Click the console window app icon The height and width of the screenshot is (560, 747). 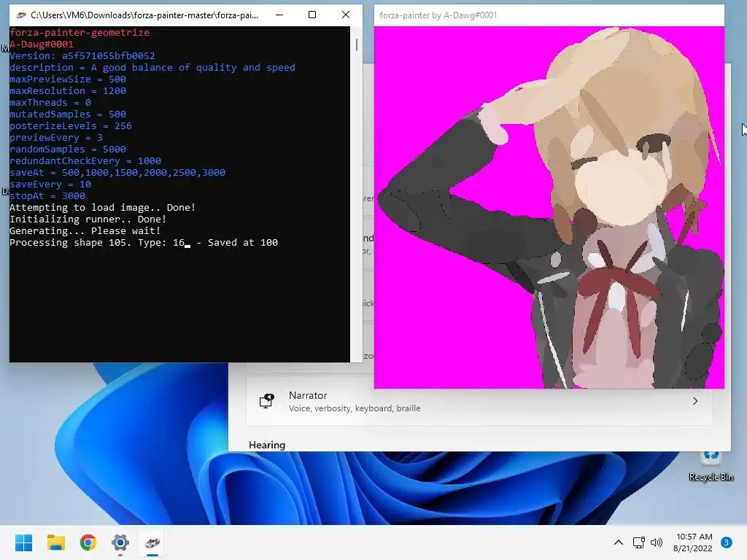[21, 15]
